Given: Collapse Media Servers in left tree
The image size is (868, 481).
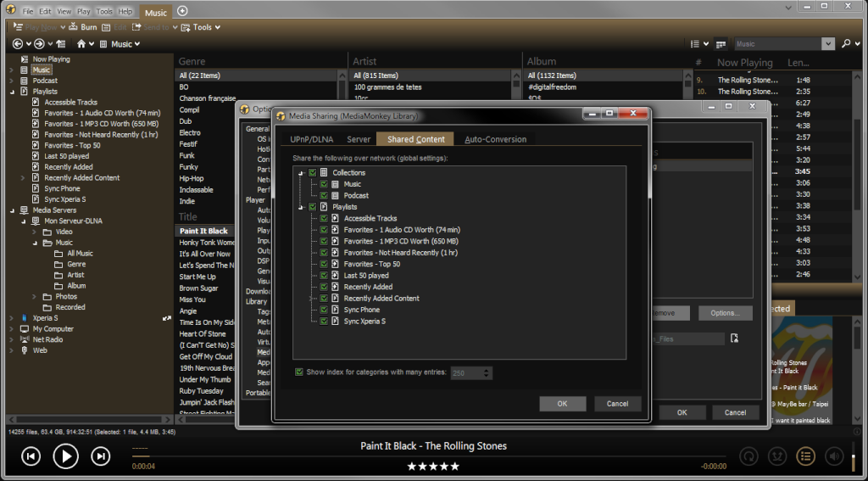Looking at the screenshot, I should point(12,210).
